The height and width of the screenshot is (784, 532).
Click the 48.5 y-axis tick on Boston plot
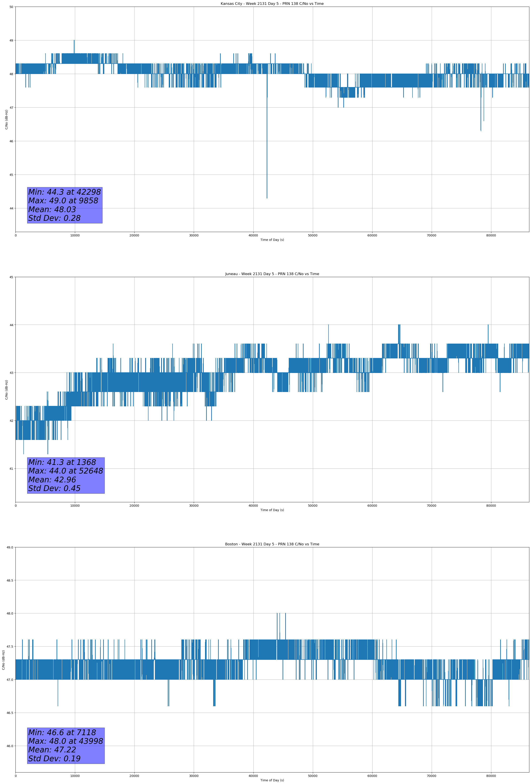10,580
